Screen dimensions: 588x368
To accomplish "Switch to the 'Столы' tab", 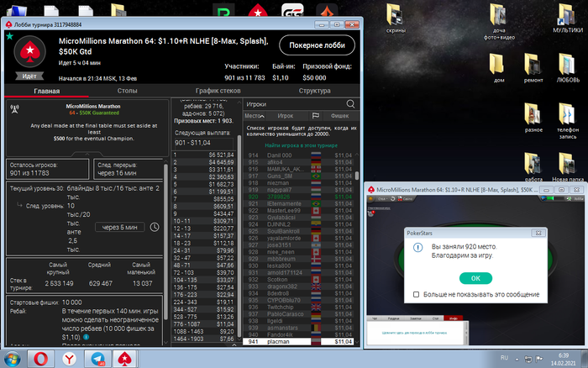I will (x=127, y=91).
